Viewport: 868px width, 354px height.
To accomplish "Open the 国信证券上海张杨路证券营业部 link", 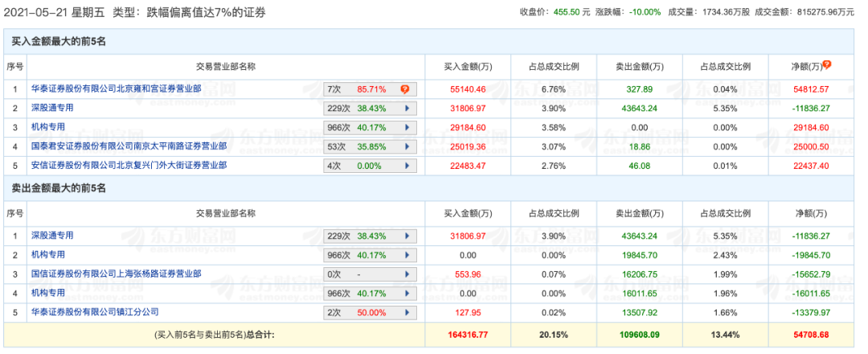I will click(x=115, y=274).
